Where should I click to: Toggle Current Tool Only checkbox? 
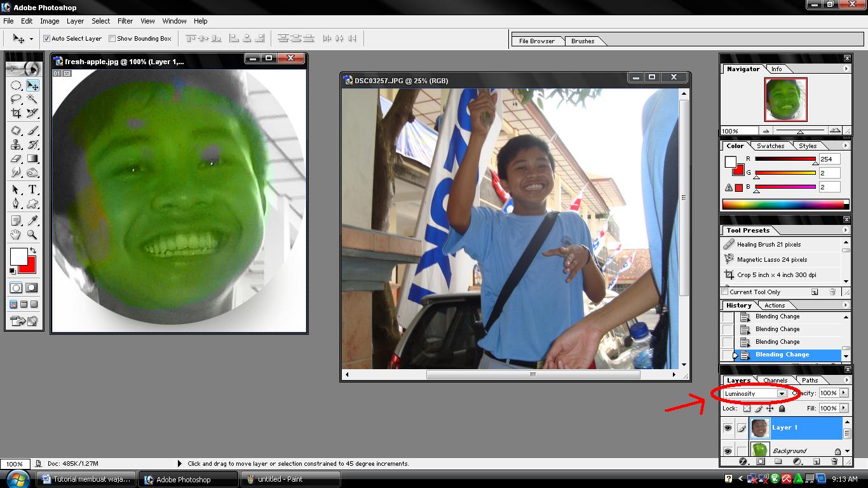coord(725,292)
